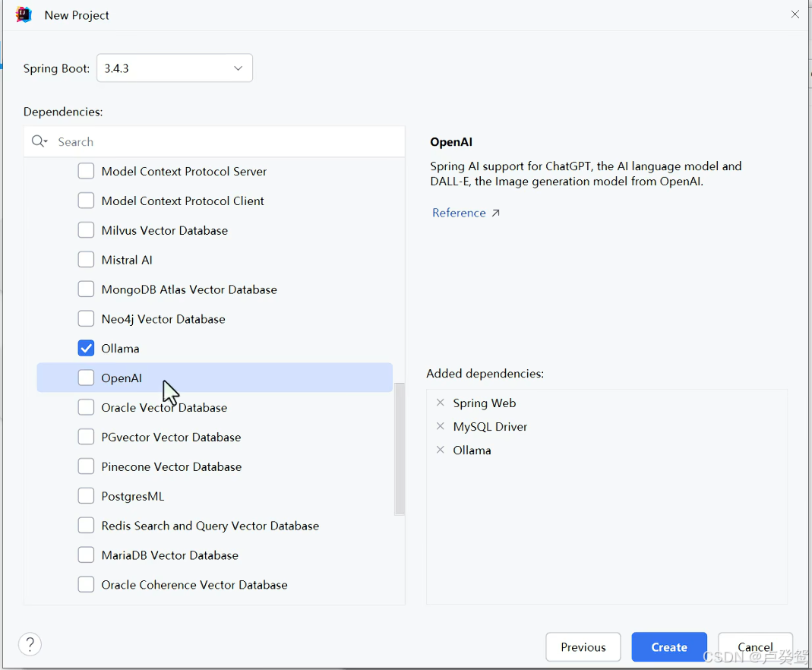
Task: Close the New Project dialog
Action: (795, 14)
